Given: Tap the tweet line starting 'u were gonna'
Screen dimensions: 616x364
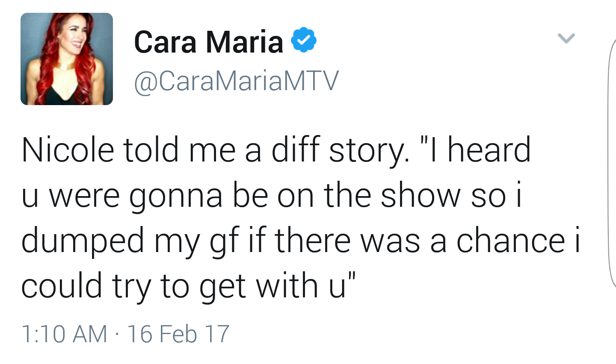Looking at the screenshot, I should pyautogui.click(x=272, y=196).
